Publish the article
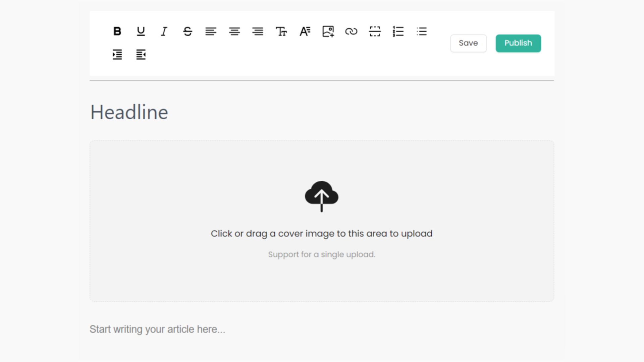The height and width of the screenshot is (362, 644). [518, 43]
